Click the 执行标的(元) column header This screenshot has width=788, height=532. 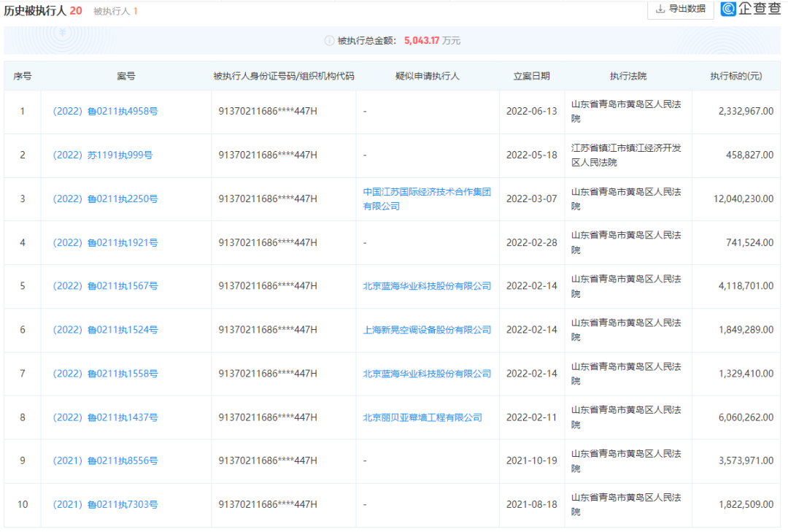[735, 76]
